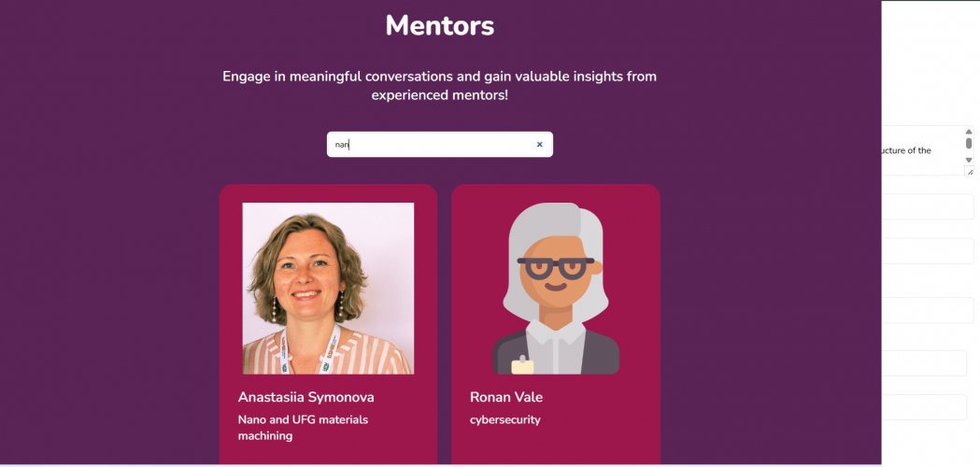Open Anastasiia Symonova's profile photo
Image resolution: width=980 pixels, height=467 pixels.
pyautogui.click(x=328, y=289)
